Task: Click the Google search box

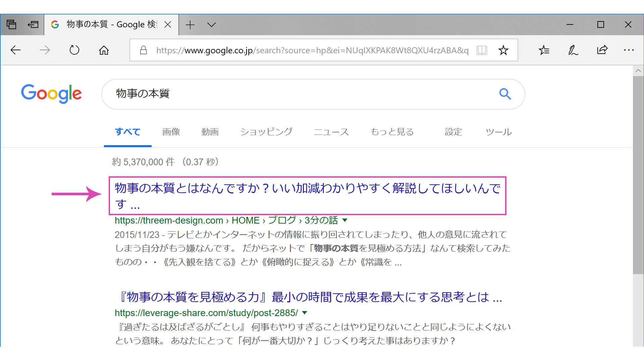Action: coord(313,94)
